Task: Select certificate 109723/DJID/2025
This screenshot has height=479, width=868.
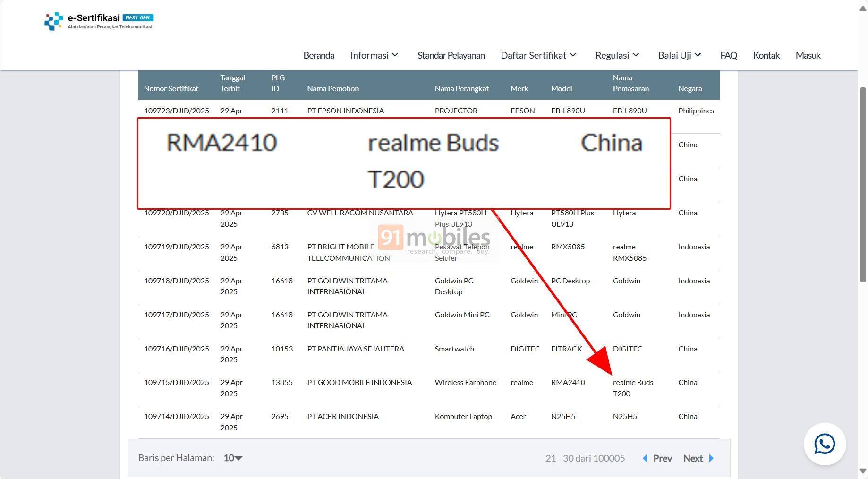Action: [x=176, y=111]
